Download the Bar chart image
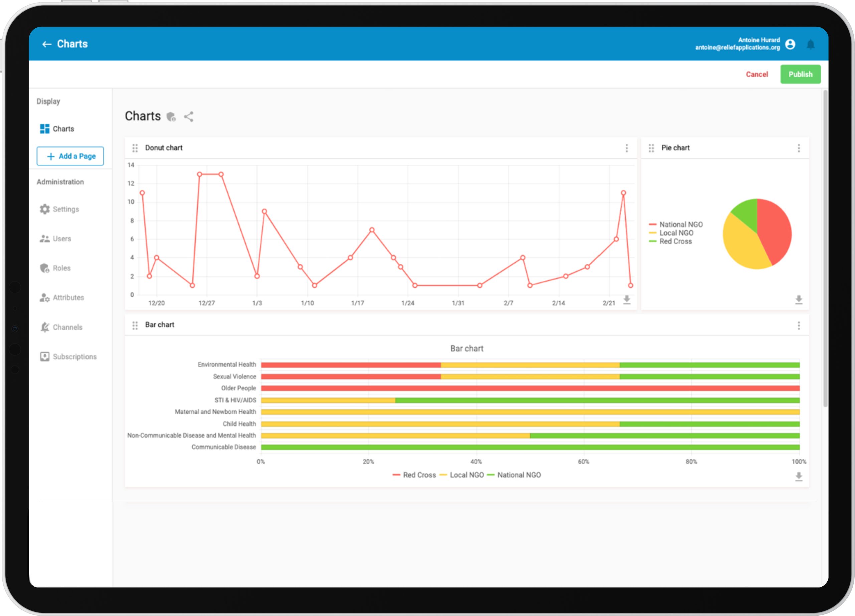The height and width of the screenshot is (616, 855). (799, 477)
